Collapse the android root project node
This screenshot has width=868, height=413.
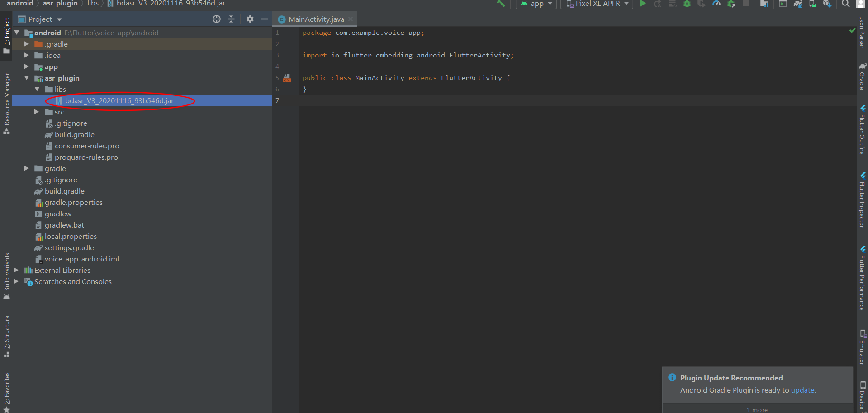tap(17, 33)
